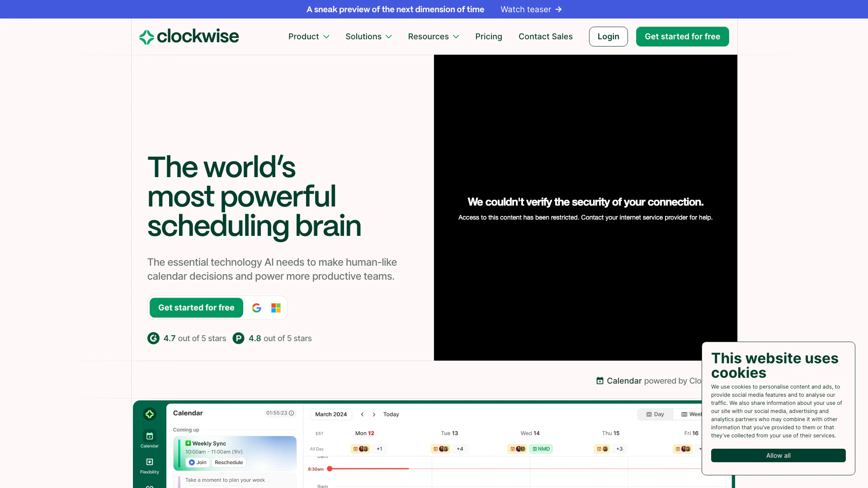
Task: Click the Clockwise logo in header
Action: [189, 37]
